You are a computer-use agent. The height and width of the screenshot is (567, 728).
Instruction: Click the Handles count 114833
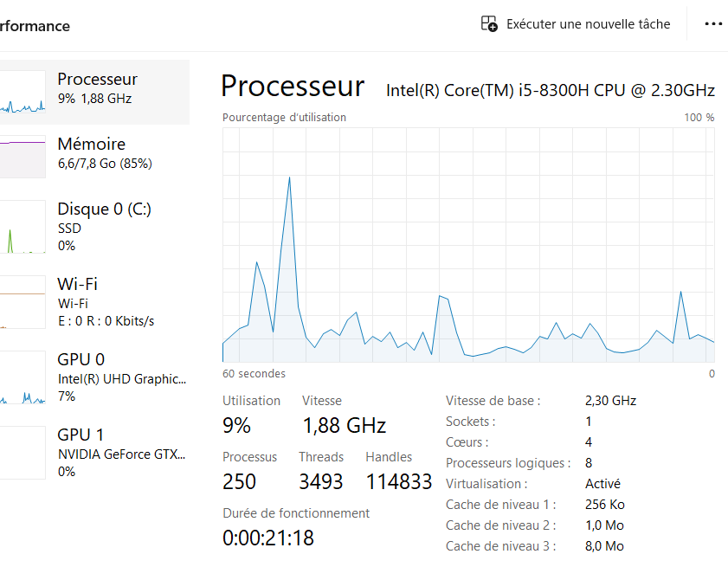tap(398, 481)
